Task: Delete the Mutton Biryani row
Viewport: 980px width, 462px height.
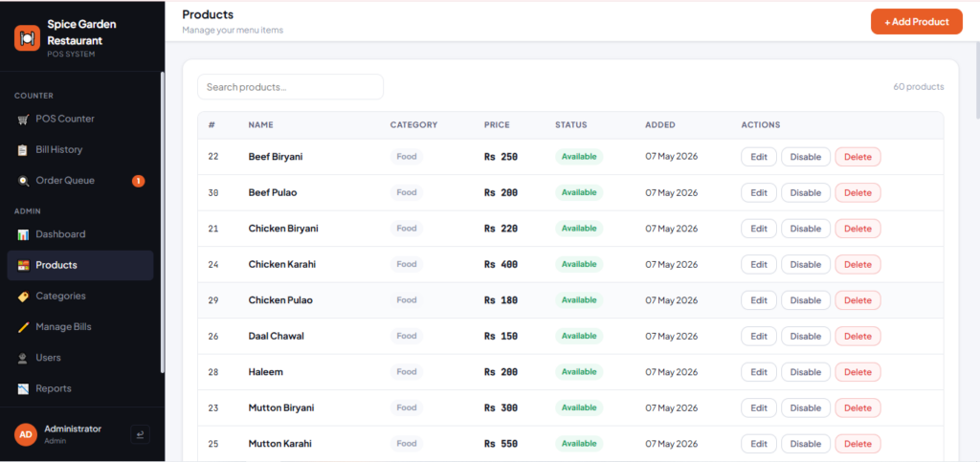Action: pos(857,408)
